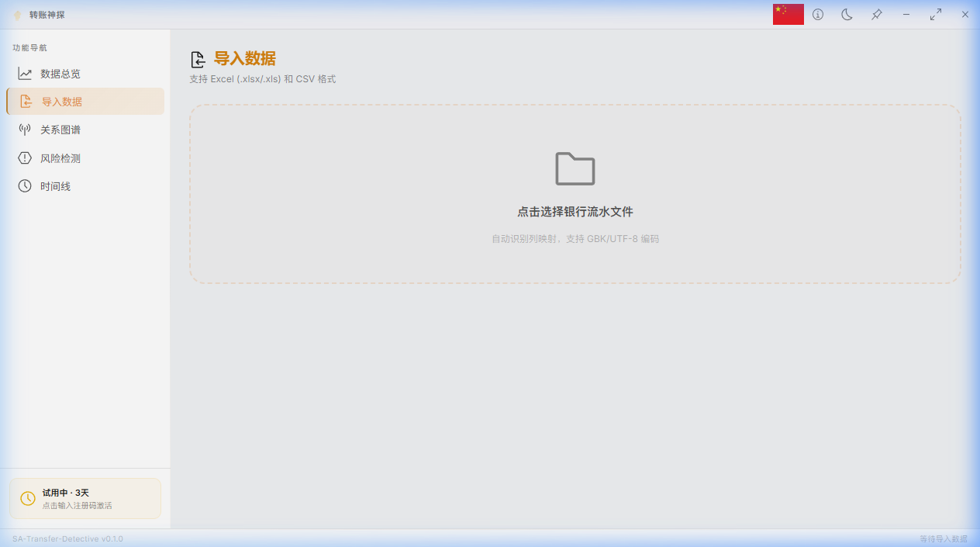Viewport: 980px width, 547px height.
Task: Click the China flag language switcher
Action: [788, 14]
